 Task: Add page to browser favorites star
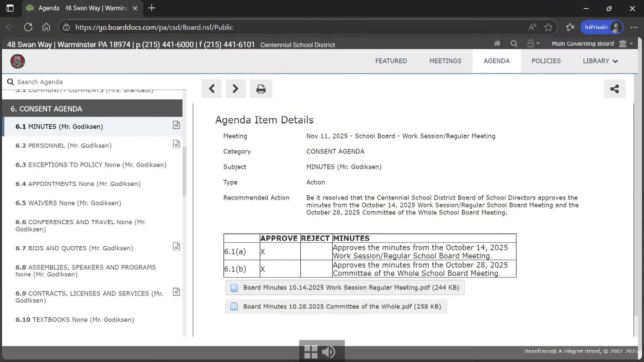tap(548, 27)
